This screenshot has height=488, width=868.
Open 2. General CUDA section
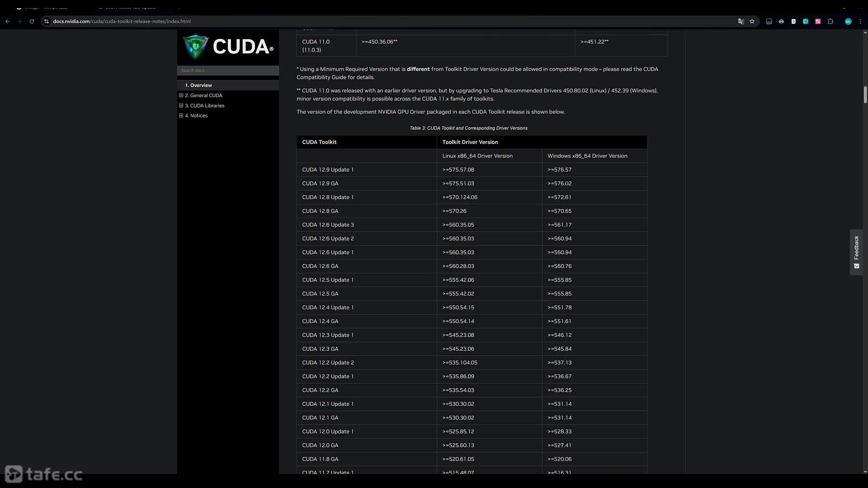click(x=203, y=95)
